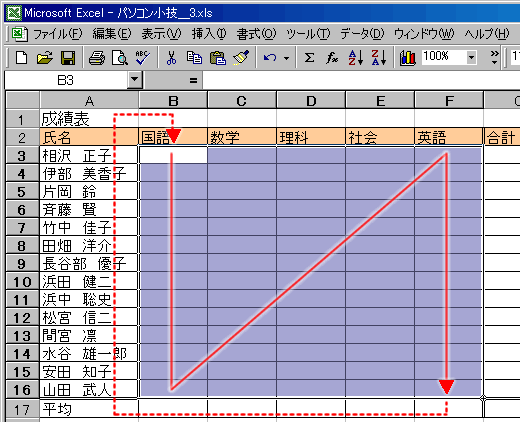Open the データ(D) menu
Viewport: 520px width, 422px height.
[362, 33]
